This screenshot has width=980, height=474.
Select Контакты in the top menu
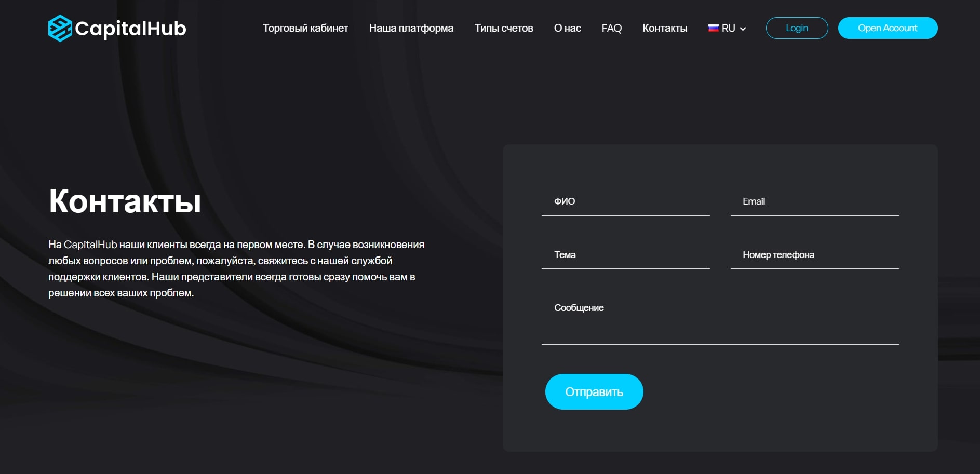[x=665, y=28]
